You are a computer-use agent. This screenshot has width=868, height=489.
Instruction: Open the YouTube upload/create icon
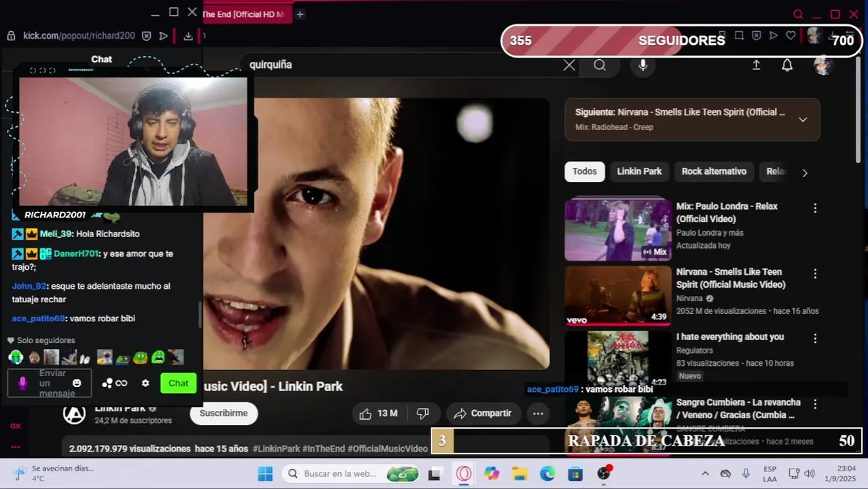(x=756, y=65)
